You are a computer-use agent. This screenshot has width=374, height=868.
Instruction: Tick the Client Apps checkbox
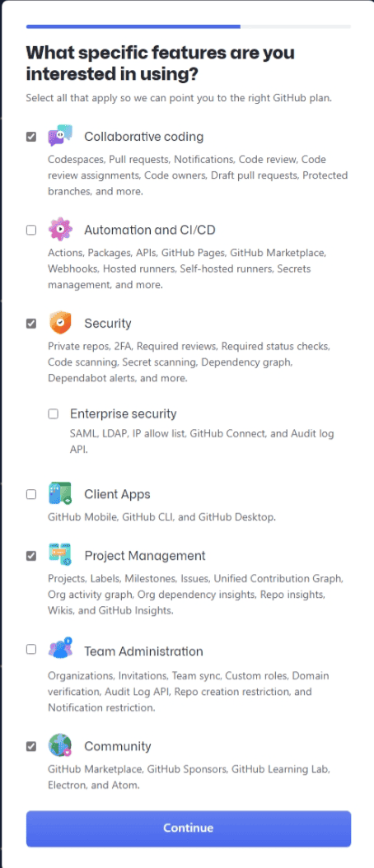click(x=31, y=494)
